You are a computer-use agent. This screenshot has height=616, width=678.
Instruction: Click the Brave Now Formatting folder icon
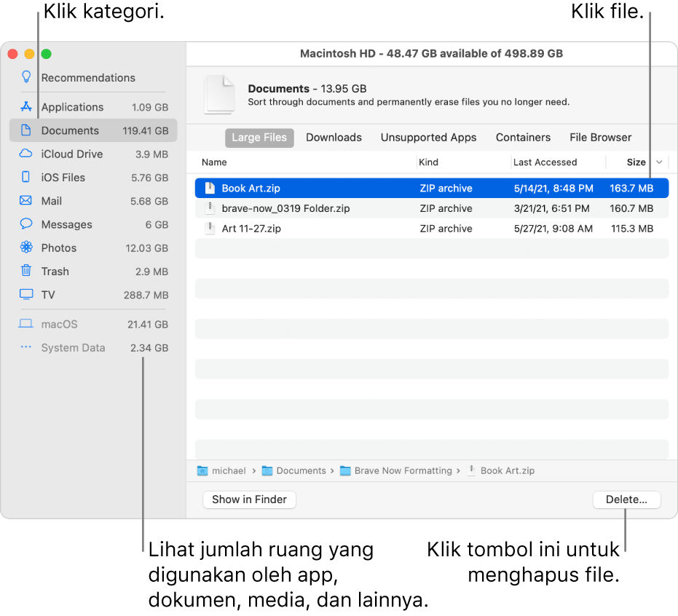tap(345, 471)
